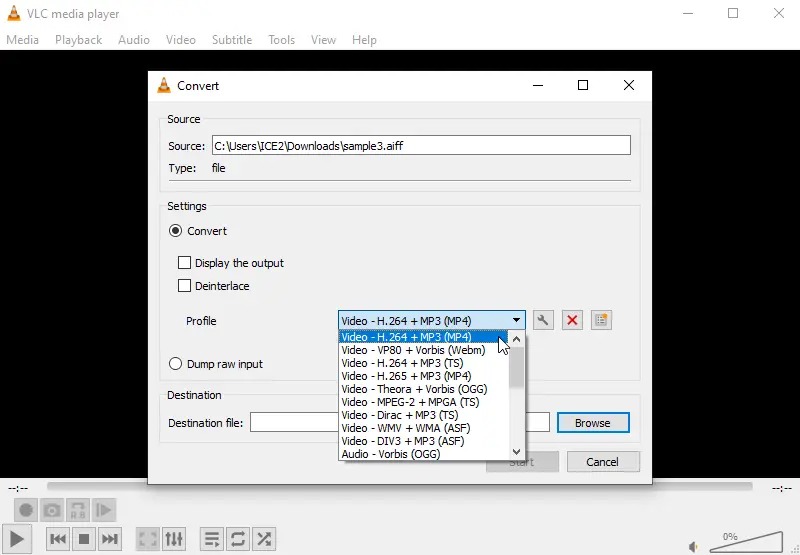Toggle the playlist view

click(212, 539)
